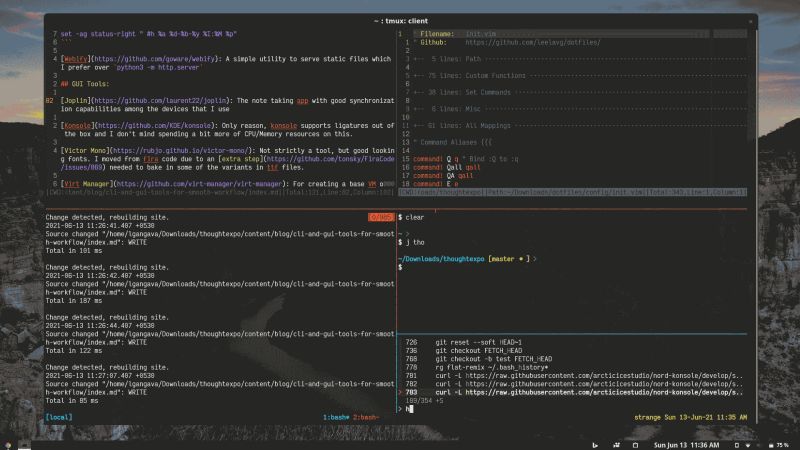The width and height of the screenshot is (800, 450).
Task: Click the [local] tmux session label
Action: (x=59, y=417)
